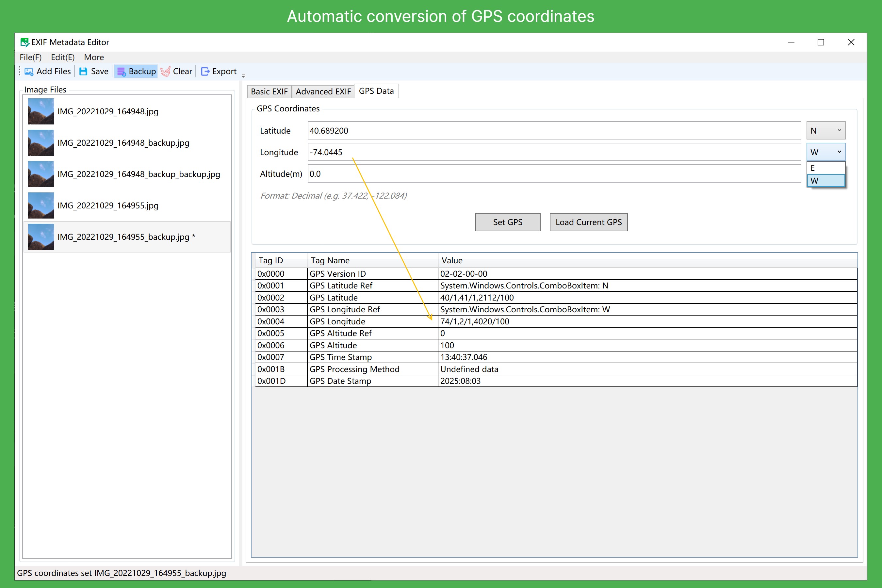Select IMG_20221029_164948.jpg thumbnail
Image resolution: width=882 pixels, height=588 pixels.
41,111
